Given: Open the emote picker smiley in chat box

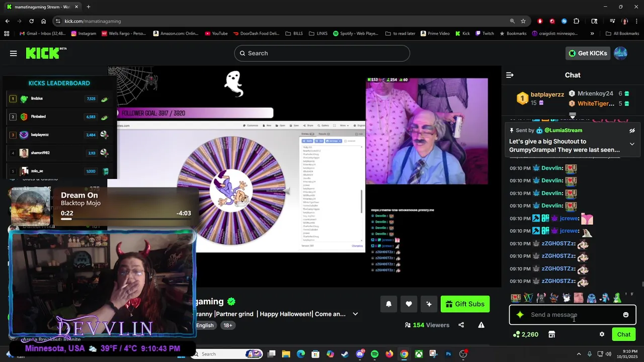Looking at the screenshot, I should point(626,315).
